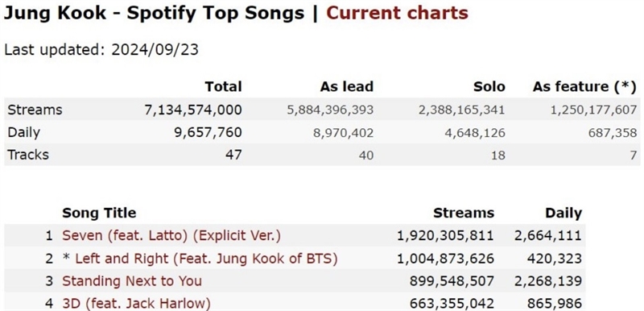Click the Last updated date text

coord(101,49)
